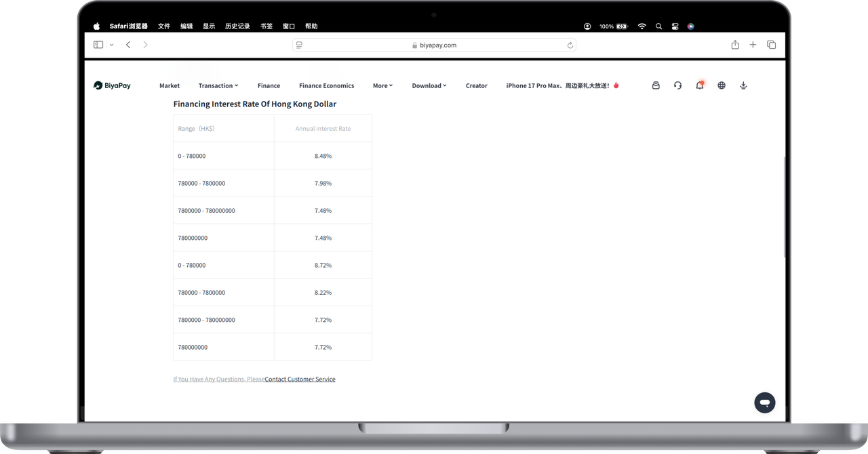This screenshot has width=868, height=454.
Task: Open the wallet icon in navbar
Action: [656, 85]
